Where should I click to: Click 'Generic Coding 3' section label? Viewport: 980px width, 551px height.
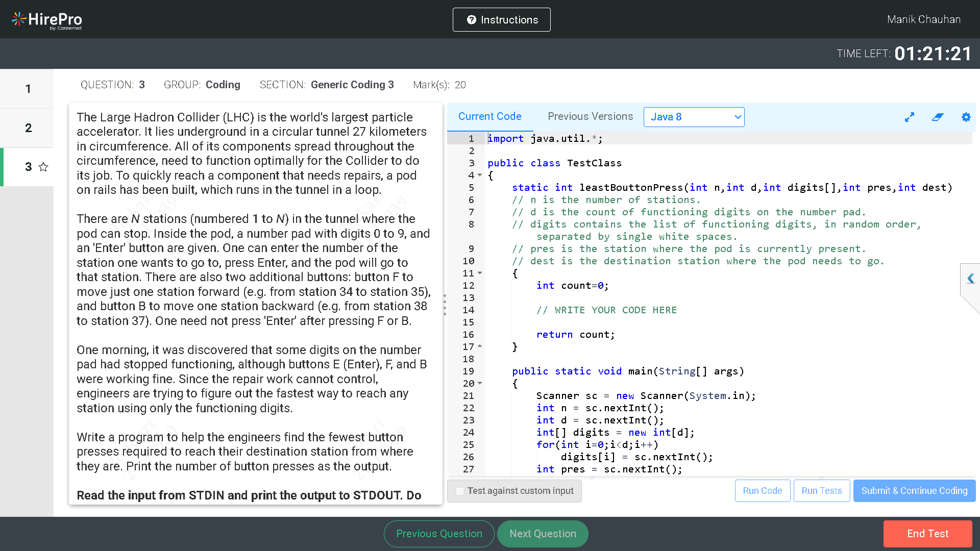(352, 85)
